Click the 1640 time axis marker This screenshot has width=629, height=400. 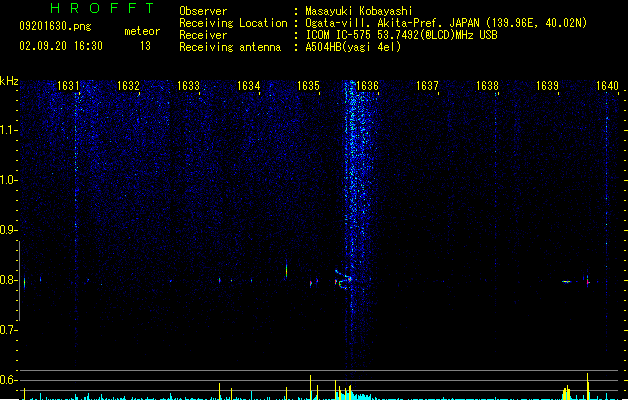click(607, 86)
